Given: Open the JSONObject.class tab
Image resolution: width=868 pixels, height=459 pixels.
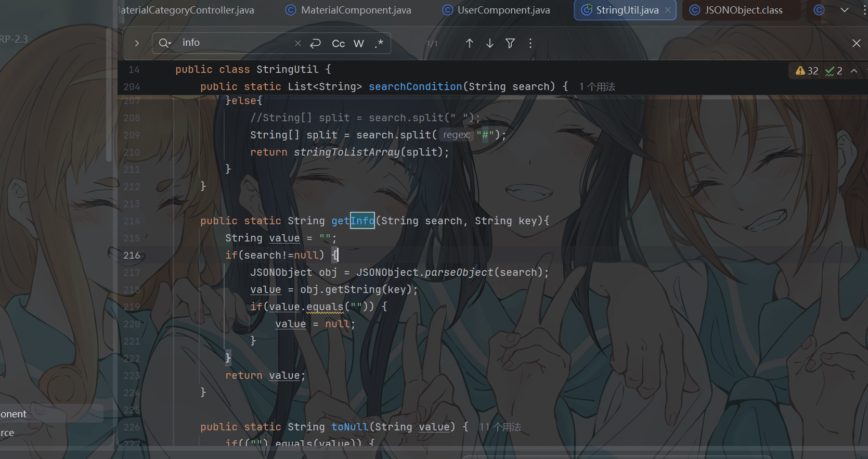Looking at the screenshot, I should pos(736,10).
